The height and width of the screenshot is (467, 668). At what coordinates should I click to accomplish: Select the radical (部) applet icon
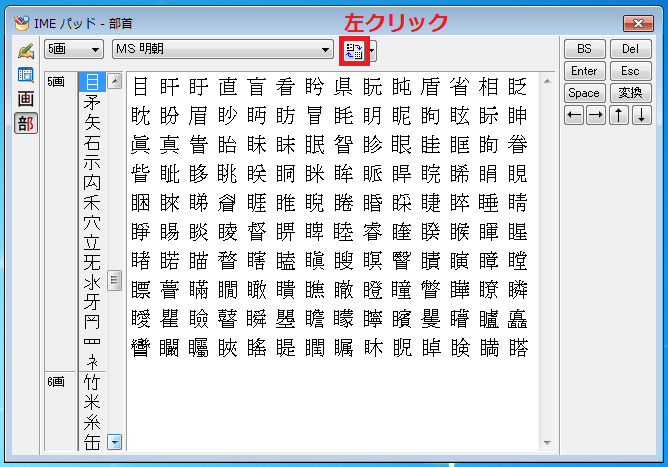point(26,124)
